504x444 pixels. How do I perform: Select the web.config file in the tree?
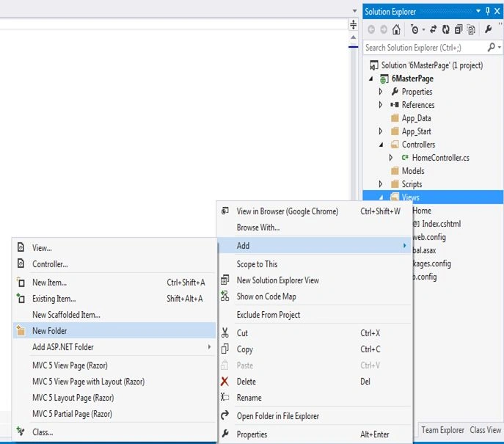tap(429, 237)
